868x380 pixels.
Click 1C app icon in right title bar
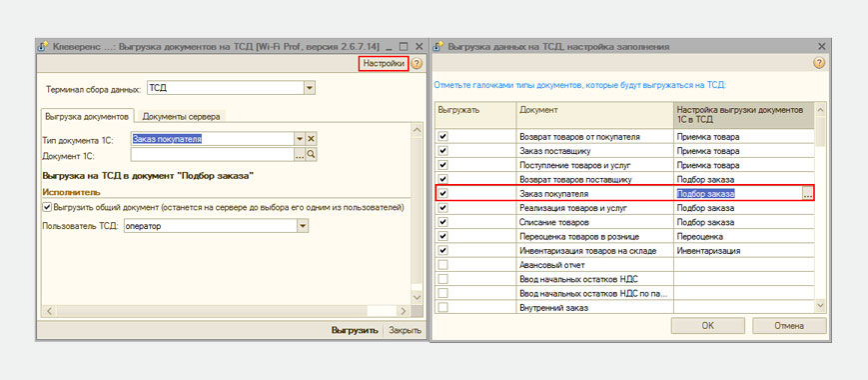point(437,47)
